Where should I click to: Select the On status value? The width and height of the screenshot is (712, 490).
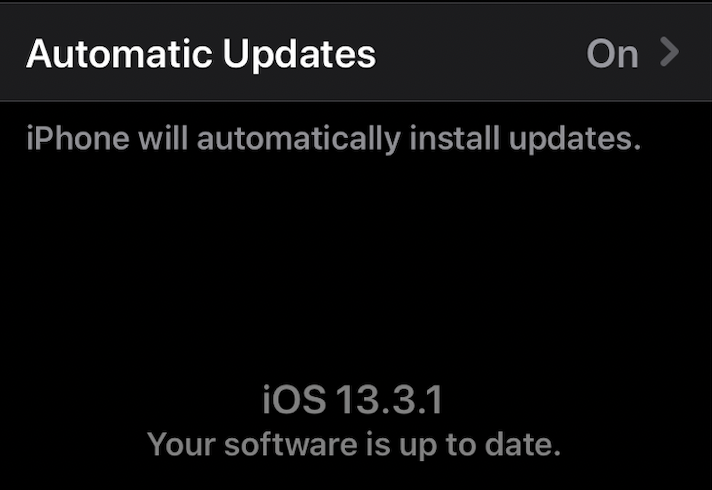click(x=613, y=54)
